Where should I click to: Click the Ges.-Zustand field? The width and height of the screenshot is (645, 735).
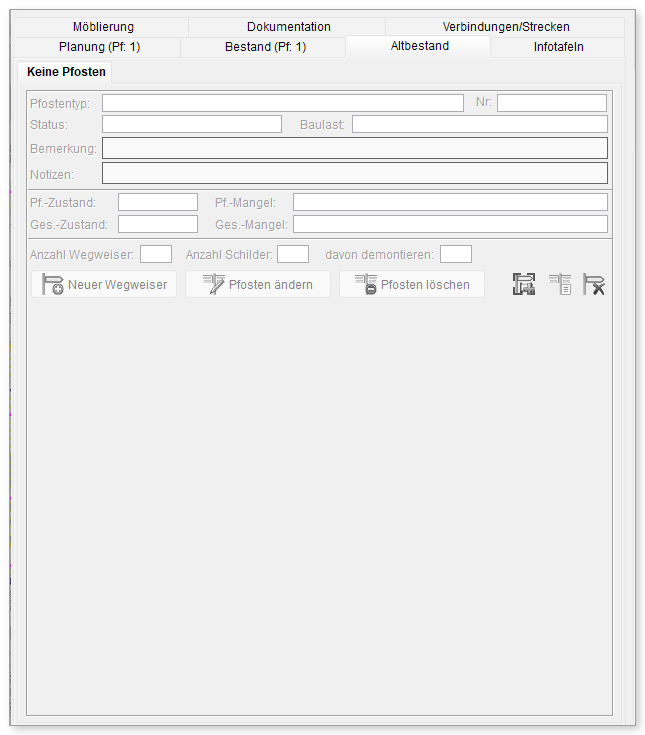tap(158, 224)
